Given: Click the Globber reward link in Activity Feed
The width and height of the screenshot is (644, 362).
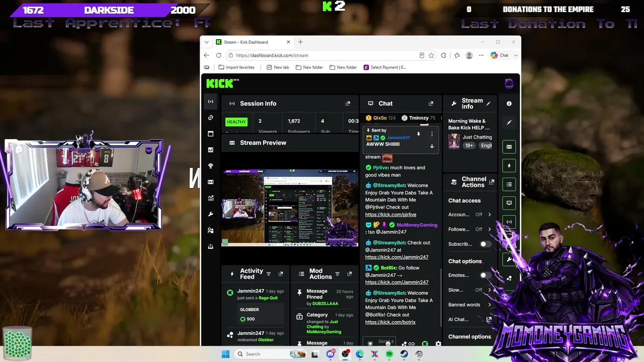Looking at the screenshot, I should [266, 340].
